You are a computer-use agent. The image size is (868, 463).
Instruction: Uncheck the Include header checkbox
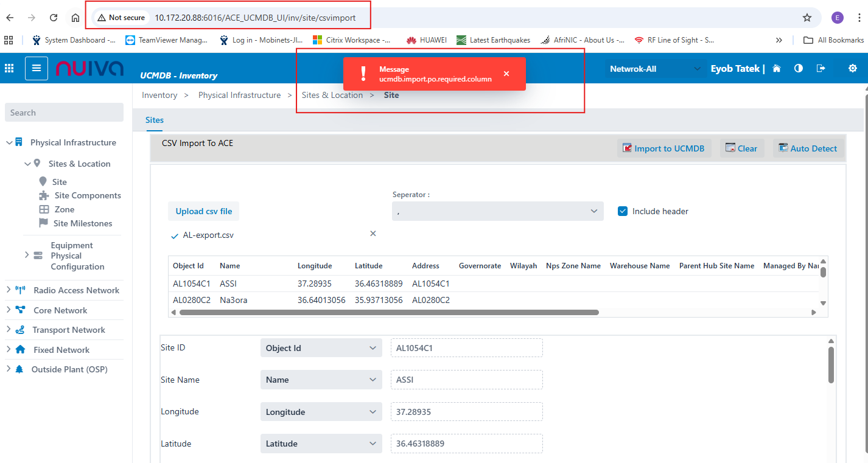[623, 211]
